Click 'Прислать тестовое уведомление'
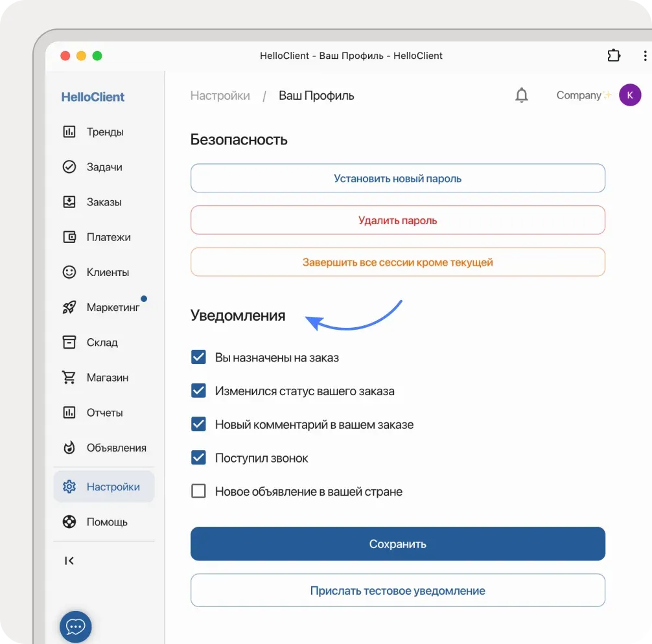The image size is (652, 644). coord(397,590)
